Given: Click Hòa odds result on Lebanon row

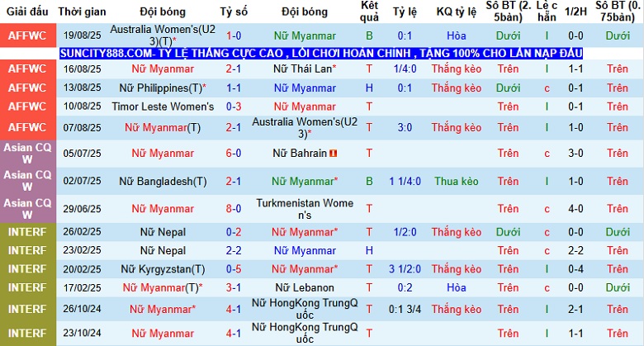Looking at the screenshot, I should coord(457,287).
